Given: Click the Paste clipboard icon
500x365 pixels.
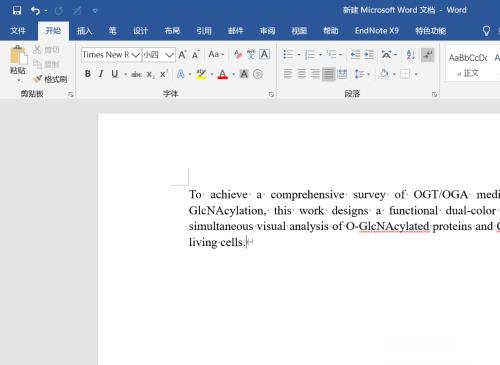Looking at the screenshot, I should point(18,55).
